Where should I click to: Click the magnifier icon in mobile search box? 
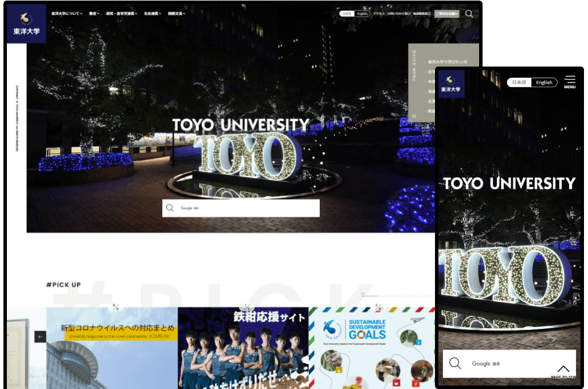[455, 363]
